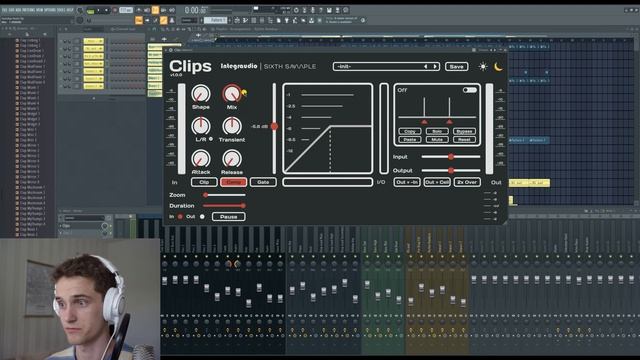Select the In waveform radio button
Viewport: 640px width, 360px height.
point(180,217)
